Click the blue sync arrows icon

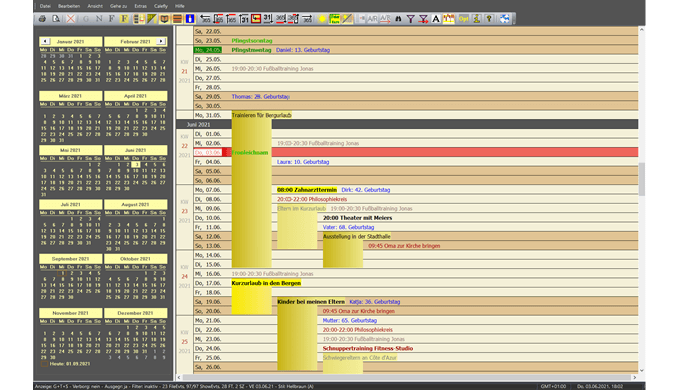click(504, 19)
